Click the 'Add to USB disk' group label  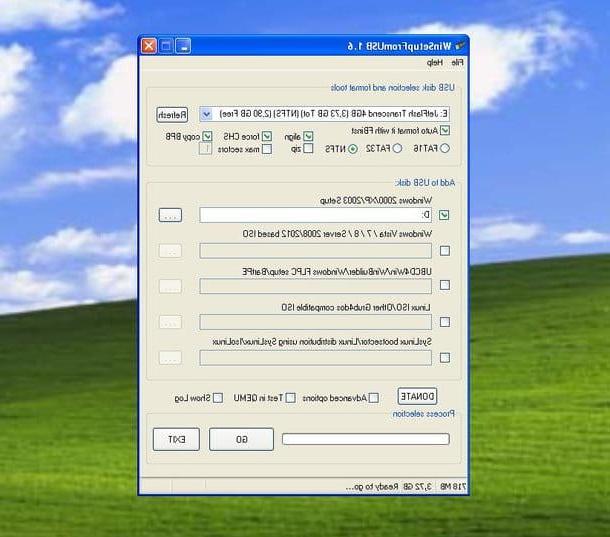click(424, 183)
